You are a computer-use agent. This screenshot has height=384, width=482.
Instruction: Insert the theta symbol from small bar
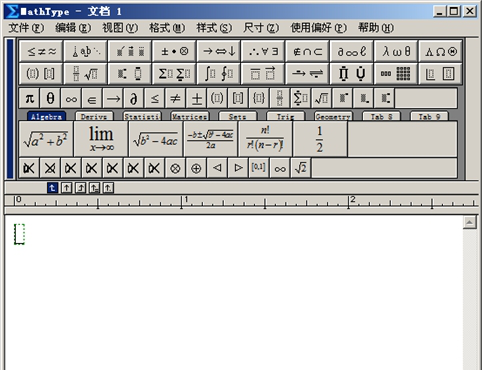[x=50, y=98]
